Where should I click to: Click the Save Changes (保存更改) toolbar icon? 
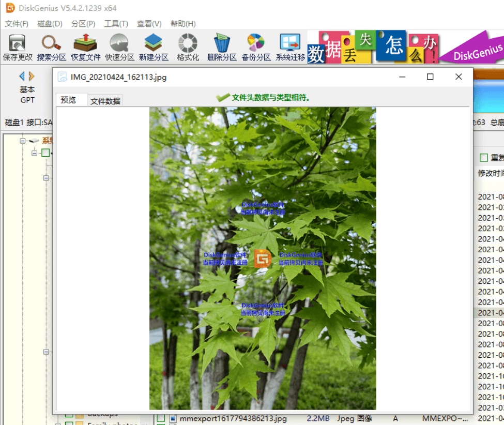coord(18,47)
